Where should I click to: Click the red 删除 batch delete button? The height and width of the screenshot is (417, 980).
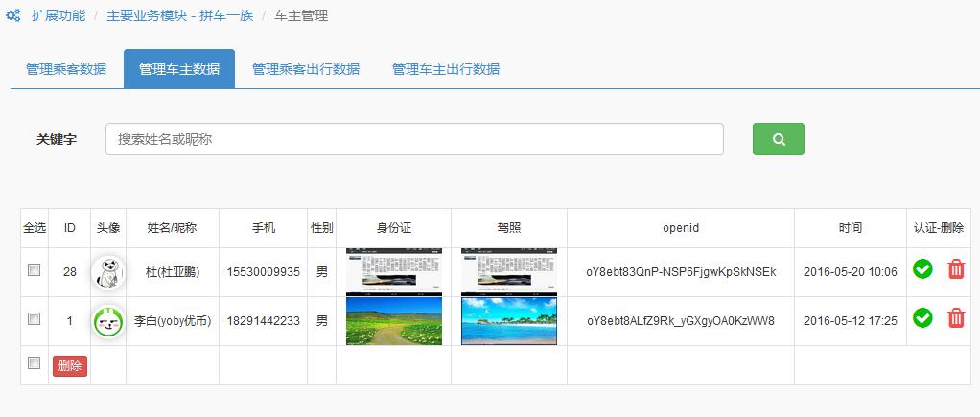[x=70, y=366]
